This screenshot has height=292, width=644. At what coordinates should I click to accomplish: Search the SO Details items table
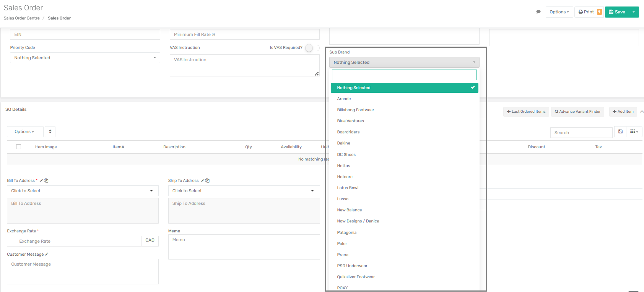tap(581, 133)
